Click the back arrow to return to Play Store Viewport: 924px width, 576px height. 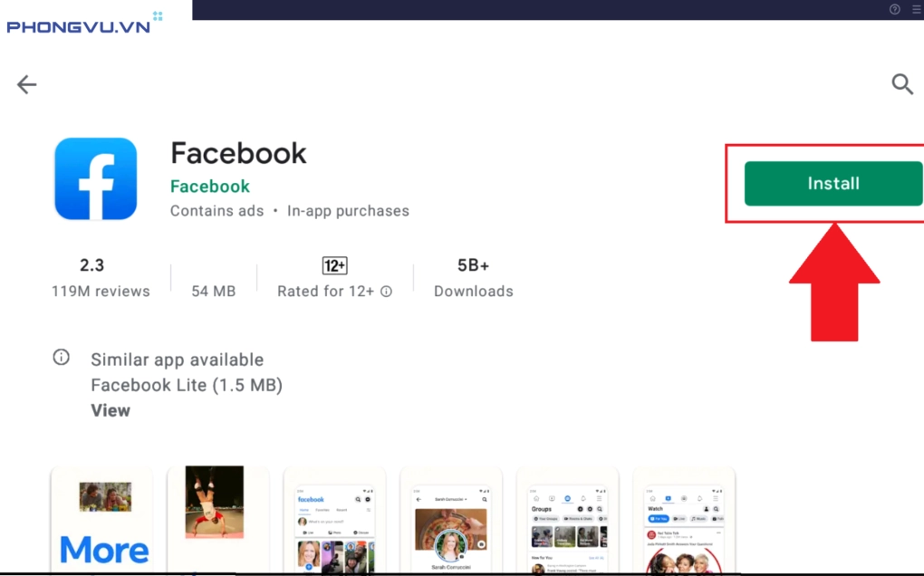point(26,84)
